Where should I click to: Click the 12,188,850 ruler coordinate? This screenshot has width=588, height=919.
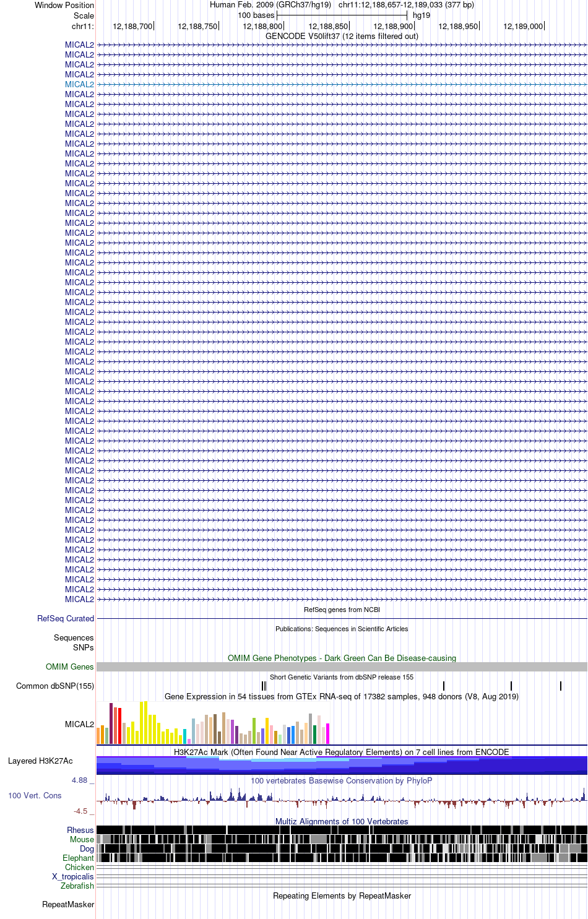click(328, 26)
